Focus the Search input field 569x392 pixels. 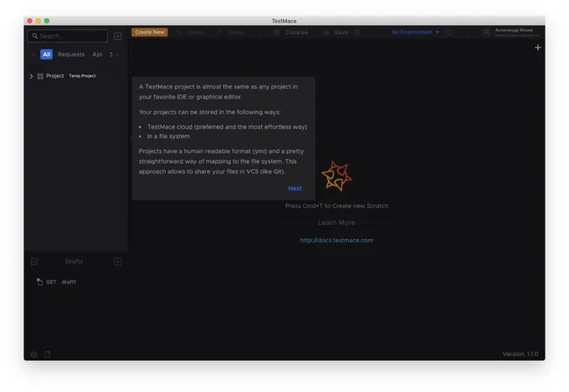[68, 36]
